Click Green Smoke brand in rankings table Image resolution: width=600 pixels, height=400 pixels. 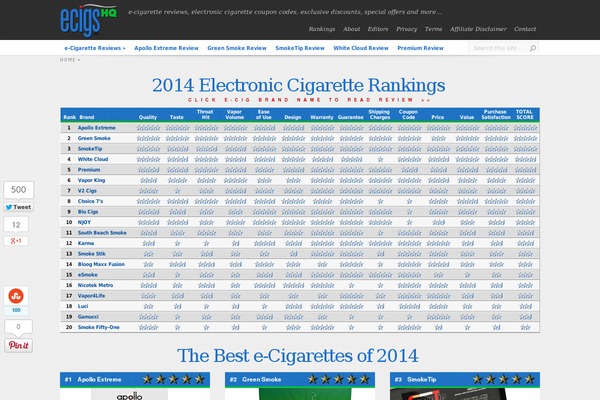(94, 138)
